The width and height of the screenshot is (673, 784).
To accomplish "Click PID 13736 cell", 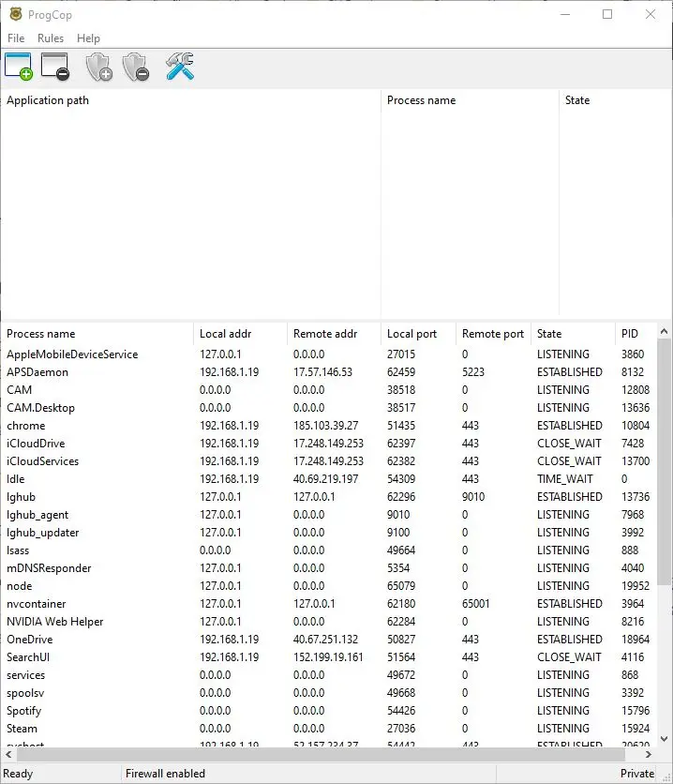I will click(636, 497).
